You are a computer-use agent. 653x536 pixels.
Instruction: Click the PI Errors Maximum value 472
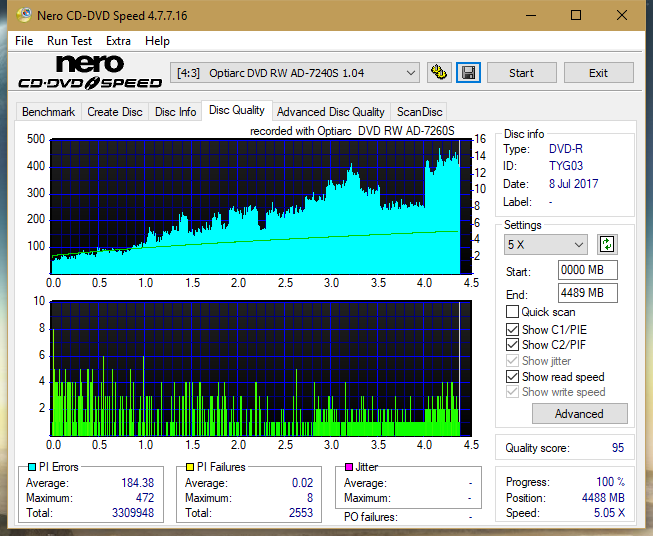(145, 498)
